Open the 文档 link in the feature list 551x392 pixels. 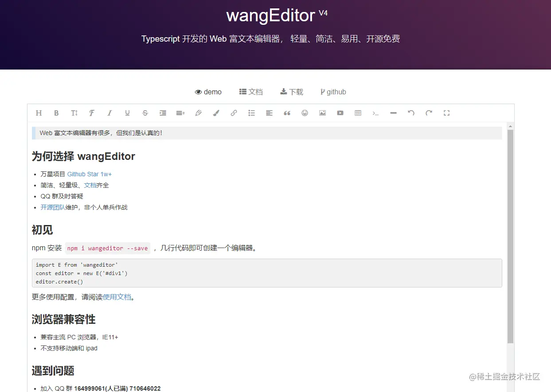[x=90, y=185]
